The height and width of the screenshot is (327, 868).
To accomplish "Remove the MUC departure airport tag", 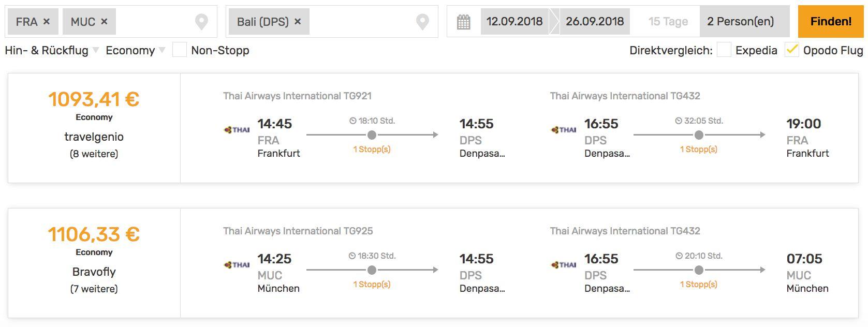I will [104, 22].
